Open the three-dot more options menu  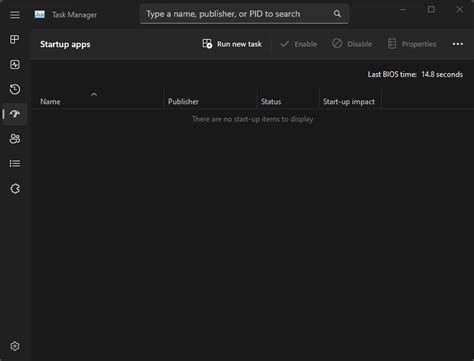[x=458, y=44]
